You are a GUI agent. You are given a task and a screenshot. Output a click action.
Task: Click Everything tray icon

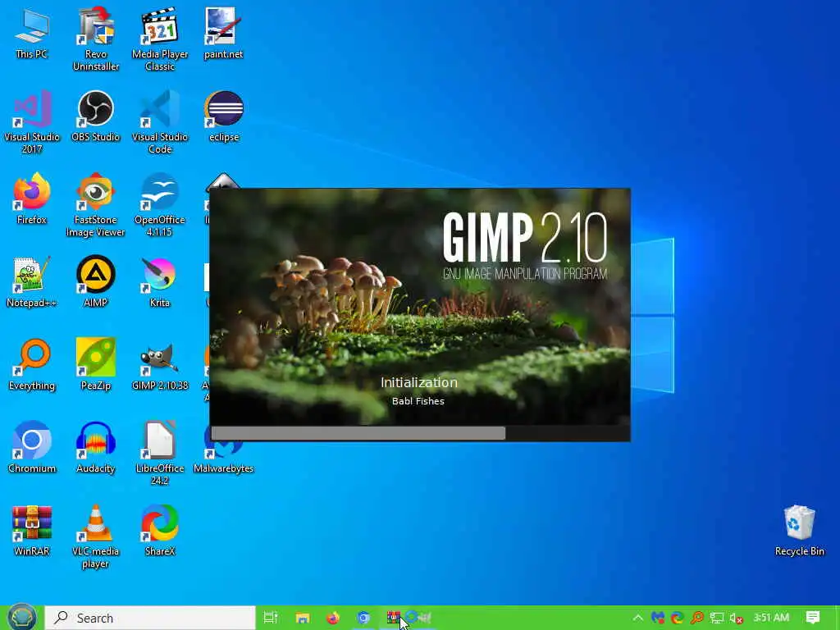(697, 618)
